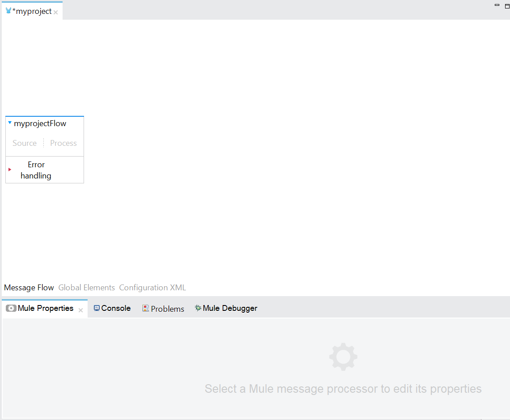
Task: Switch to the Message Flow view
Action: pyautogui.click(x=29, y=288)
